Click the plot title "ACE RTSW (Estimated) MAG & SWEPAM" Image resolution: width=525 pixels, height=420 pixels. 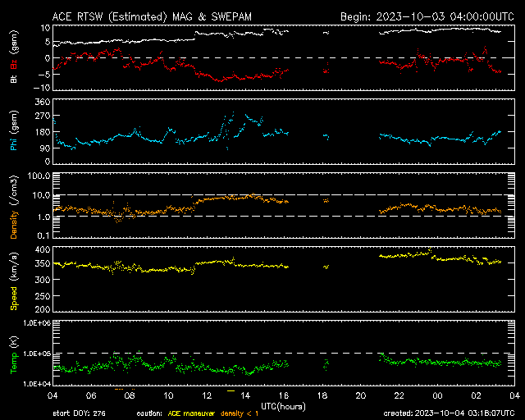tap(152, 16)
